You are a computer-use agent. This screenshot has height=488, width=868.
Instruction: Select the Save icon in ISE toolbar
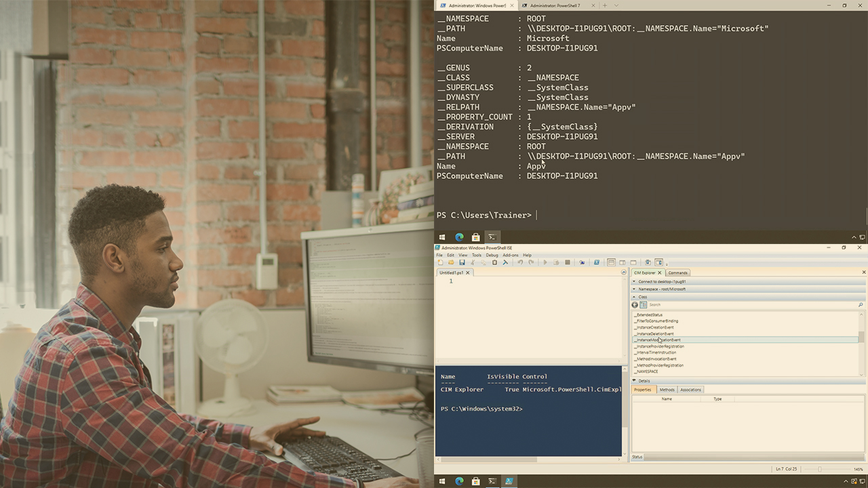click(x=462, y=262)
